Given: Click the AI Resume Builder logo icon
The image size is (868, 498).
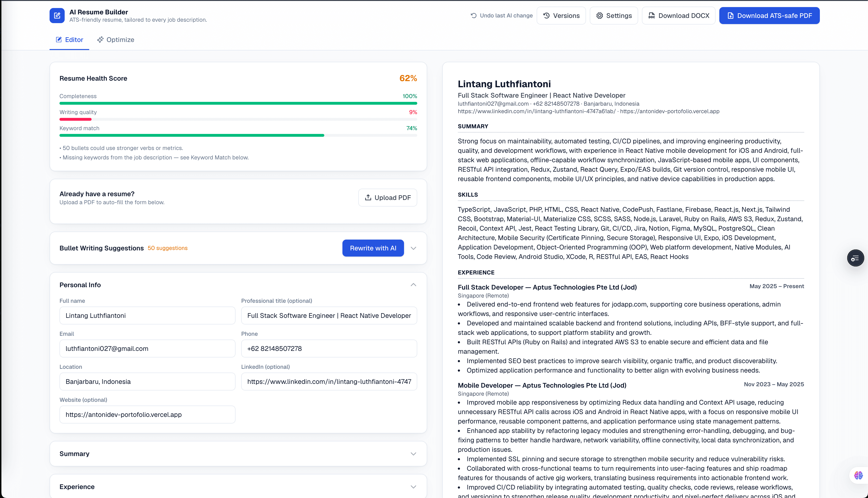Looking at the screenshot, I should point(57,15).
